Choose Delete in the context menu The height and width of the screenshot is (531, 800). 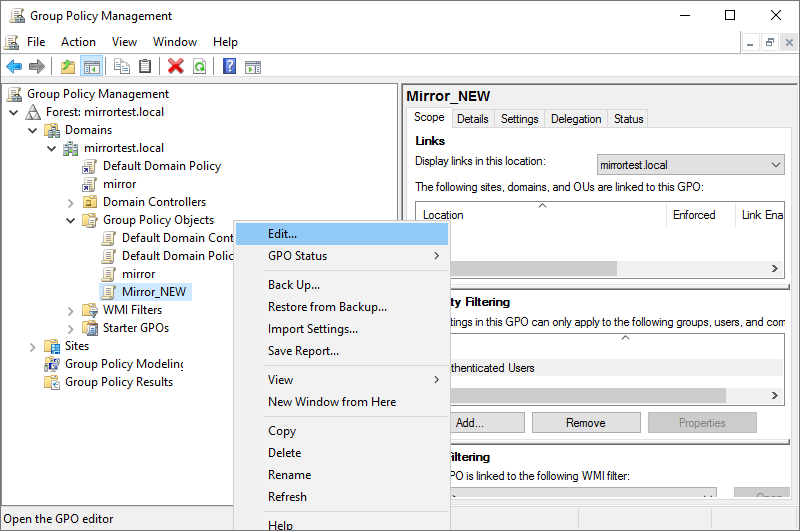(x=342, y=452)
